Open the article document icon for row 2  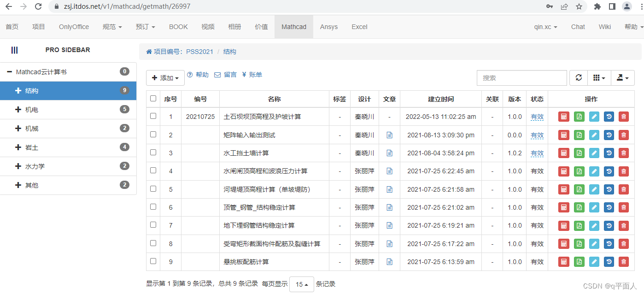pyautogui.click(x=389, y=135)
